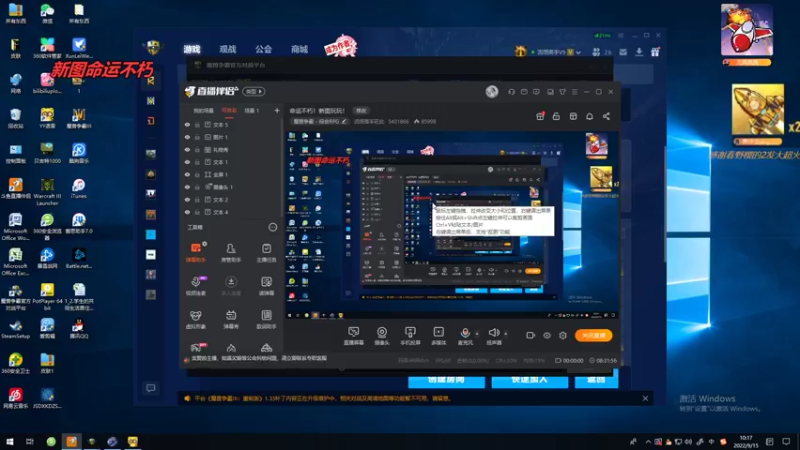Switch to 观战 tab in game platform
800x450 pixels.
[x=228, y=49]
